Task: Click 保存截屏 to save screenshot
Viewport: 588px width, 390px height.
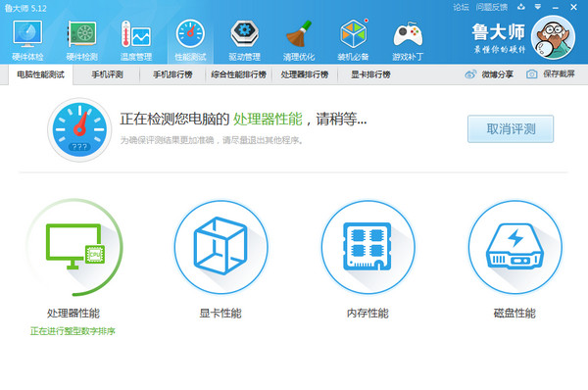Action: (x=559, y=73)
